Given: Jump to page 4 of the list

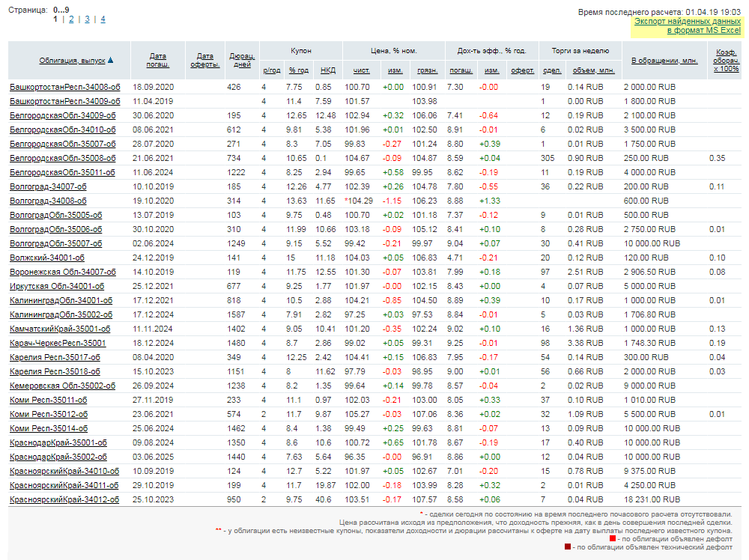Looking at the screenshot, I should click(x=103, y=19).
